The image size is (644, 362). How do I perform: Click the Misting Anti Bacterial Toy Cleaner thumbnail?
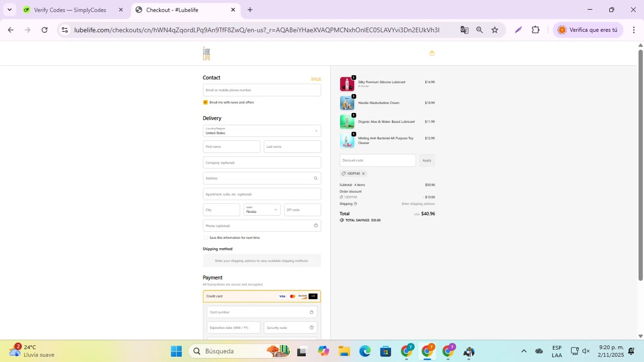pos(347,141)
